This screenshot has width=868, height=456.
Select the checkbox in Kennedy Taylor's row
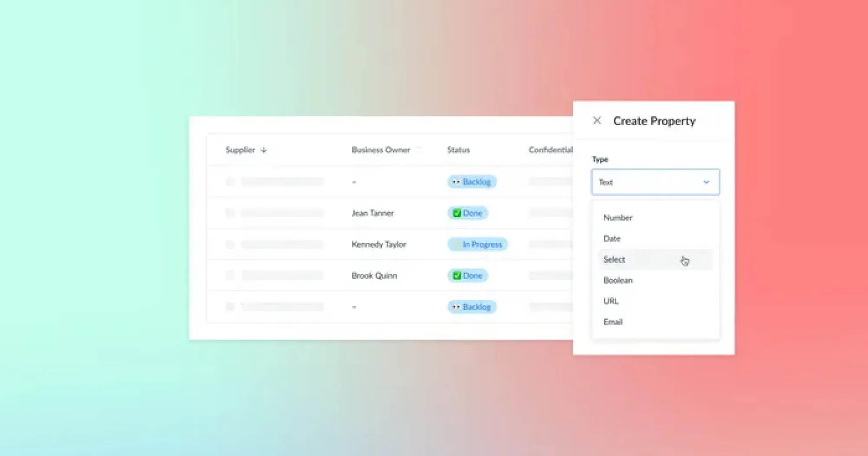[230, 244]
